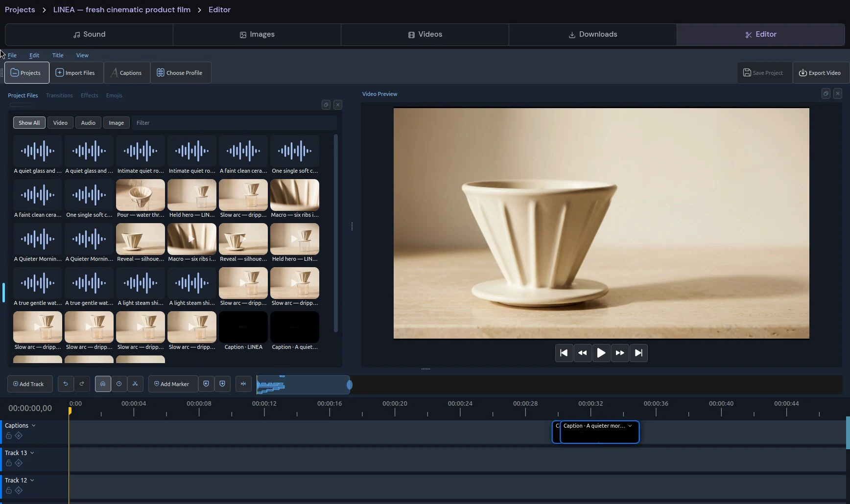
Task: Toggle lock on Track 13
Action: tap(9, 463)
